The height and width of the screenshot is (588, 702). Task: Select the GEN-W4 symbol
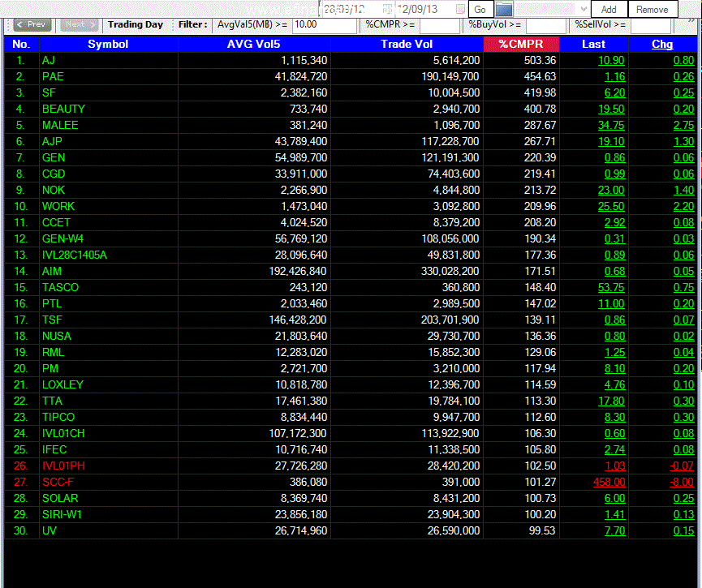(x=62, y=239)
